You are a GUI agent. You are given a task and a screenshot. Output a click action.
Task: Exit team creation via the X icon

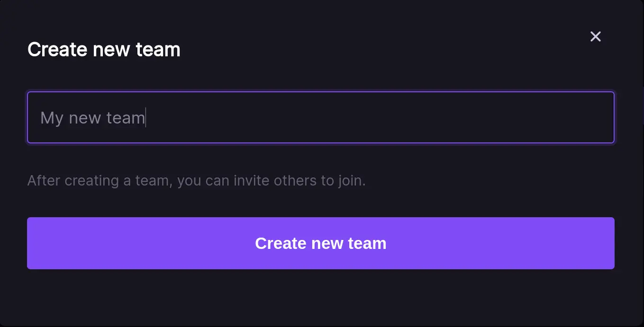[x=595, y=36]
